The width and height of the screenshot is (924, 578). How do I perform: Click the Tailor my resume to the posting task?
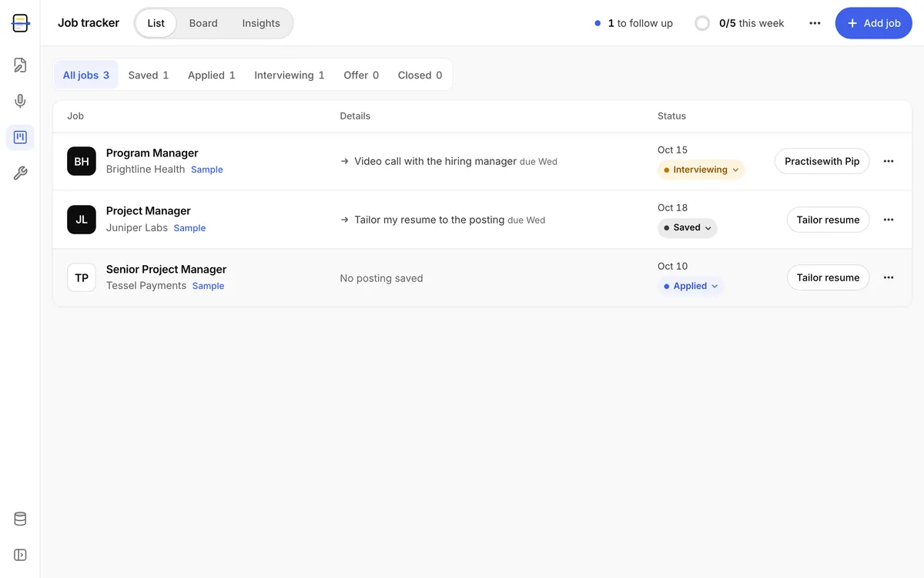pyautogui.click(x=430, y=220)
